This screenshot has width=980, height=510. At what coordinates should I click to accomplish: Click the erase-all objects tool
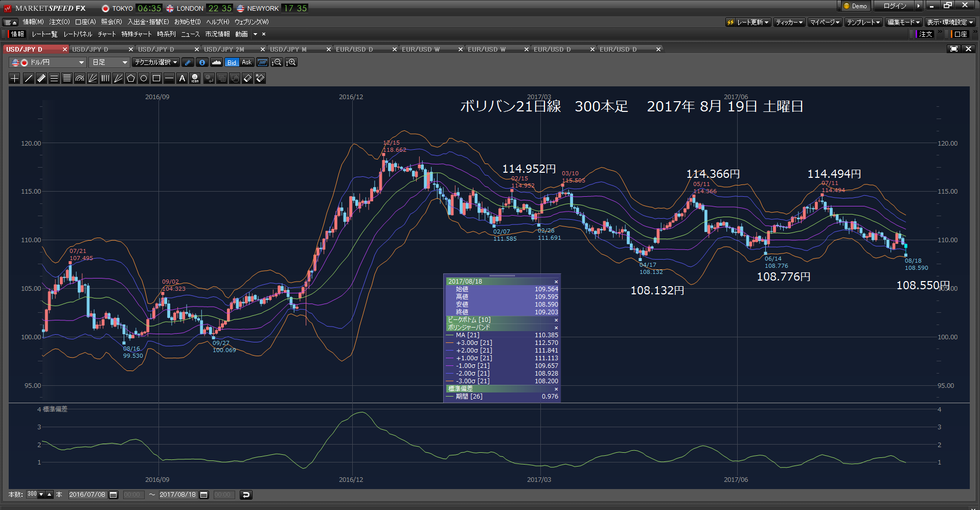[260, 78]
